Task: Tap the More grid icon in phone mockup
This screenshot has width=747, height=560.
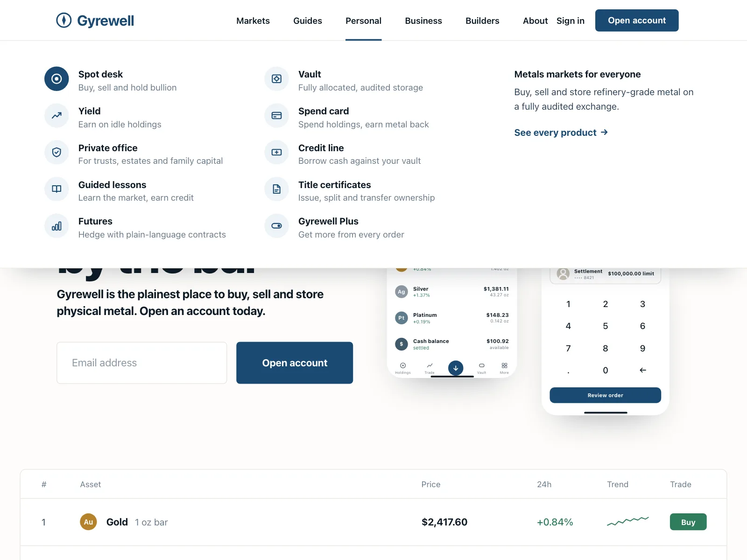Action: (504, 365)
